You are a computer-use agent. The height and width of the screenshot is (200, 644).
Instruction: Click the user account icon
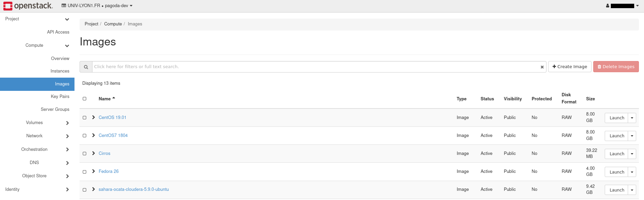(607, 6)
